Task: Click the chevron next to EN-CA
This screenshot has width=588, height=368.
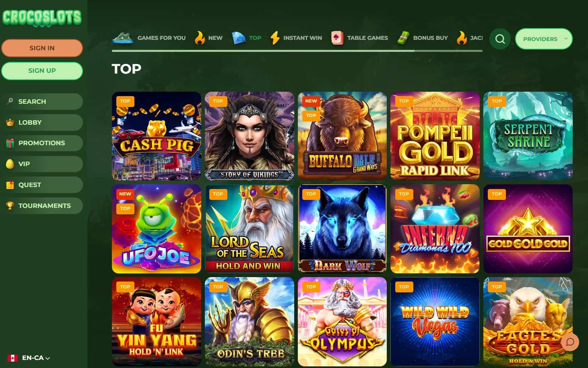Action: point(48,358)
